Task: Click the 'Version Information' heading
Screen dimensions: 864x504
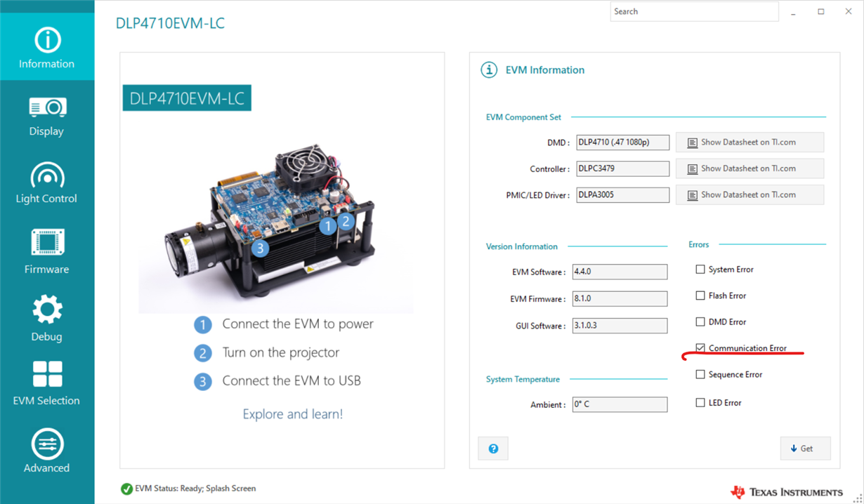Action: (x=522, y=246)
